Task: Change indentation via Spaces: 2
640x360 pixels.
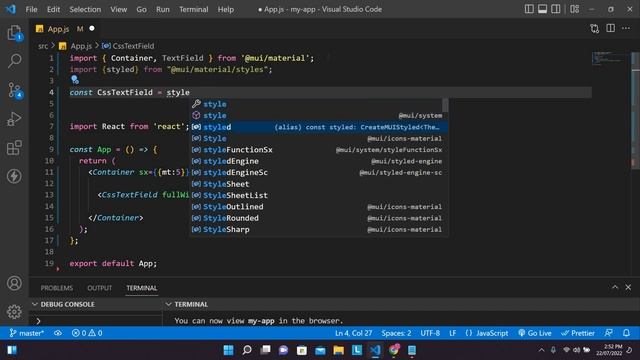Action: click(x=396, y=333)
